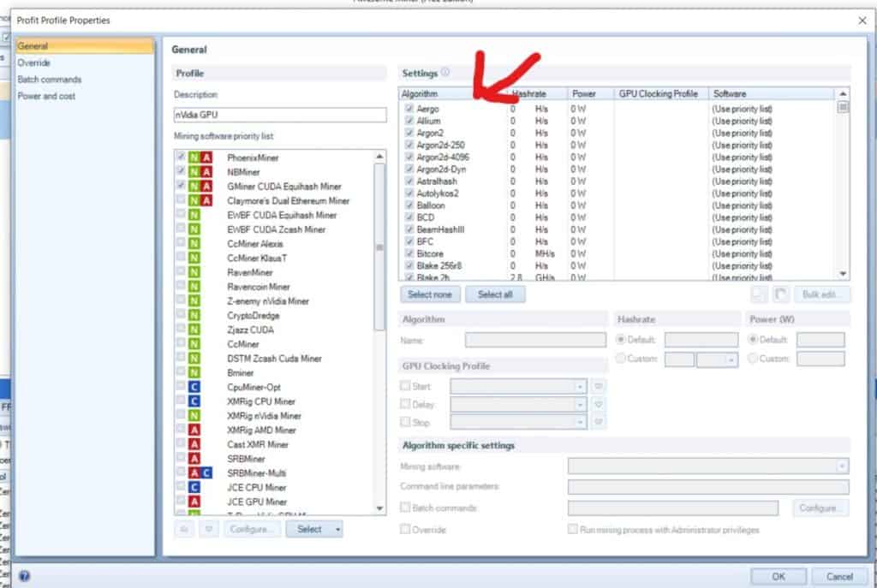The width and height of the screenshot is (877, 588).
Task: Select the Default power radio button
Action: [x=753, y=339]
